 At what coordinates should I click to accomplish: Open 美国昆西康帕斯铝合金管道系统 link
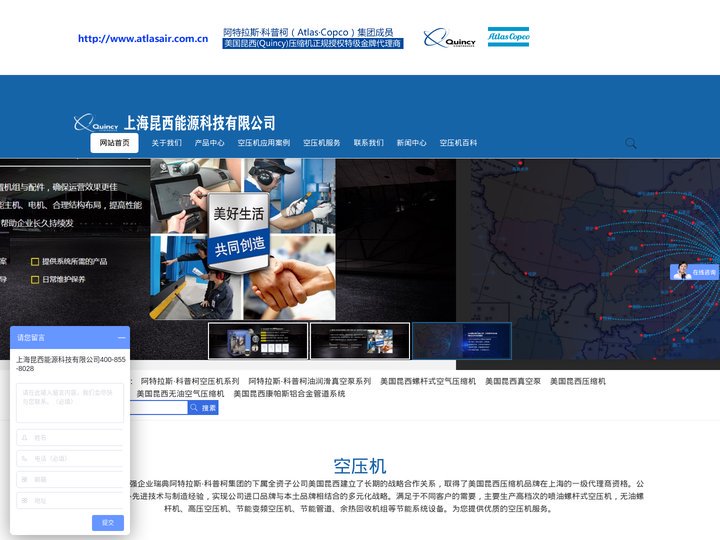pos(289,394)
